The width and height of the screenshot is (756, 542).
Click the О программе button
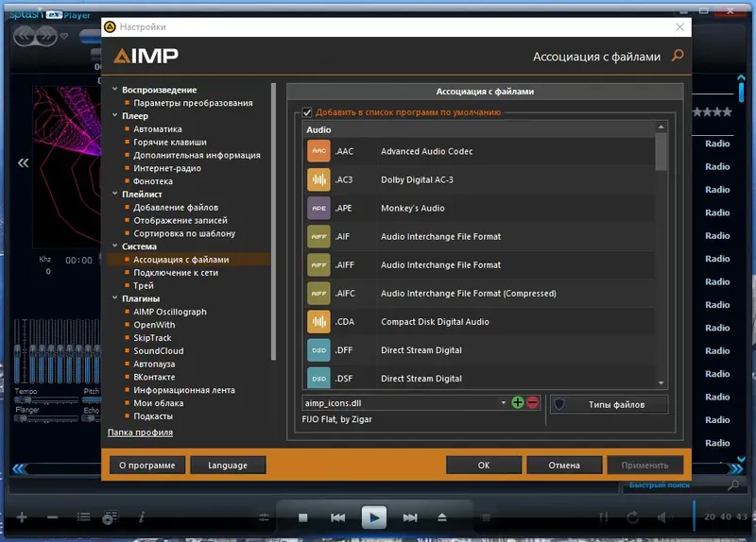pos(147,465)
